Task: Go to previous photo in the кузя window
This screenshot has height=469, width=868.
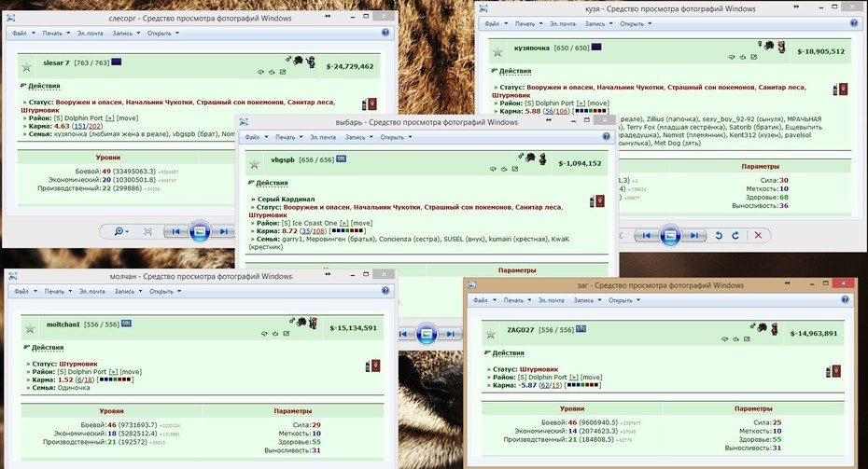Action: pyautogui.click(x=646, y=236)
